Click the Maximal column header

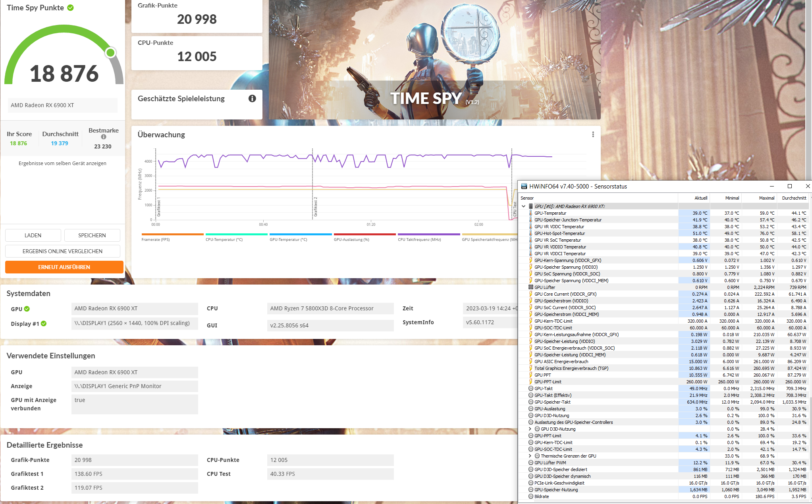[x=766, y=198]
